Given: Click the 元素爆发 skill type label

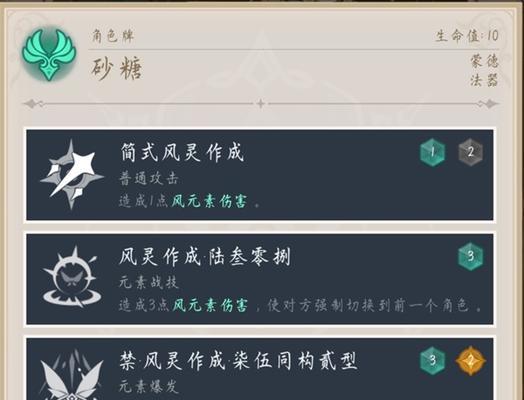Looking at the screenshot, I should click(x=149, y=387).
